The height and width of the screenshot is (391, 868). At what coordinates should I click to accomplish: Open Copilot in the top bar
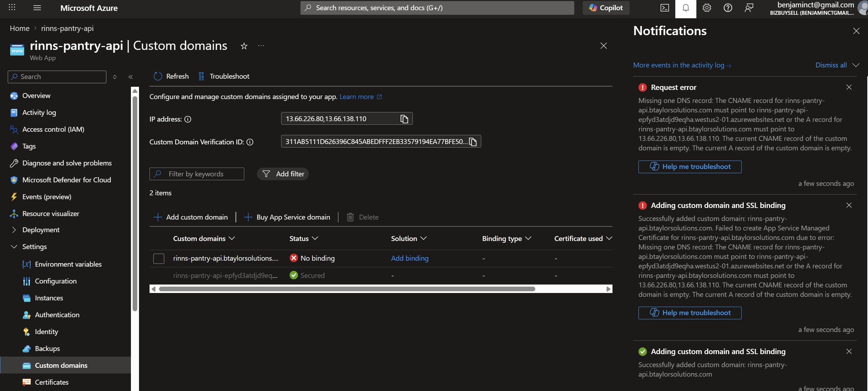[606, 8]
